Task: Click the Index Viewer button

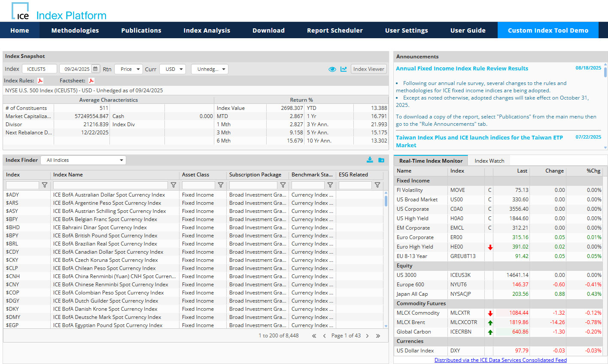Action: click(x=368, y=69)
